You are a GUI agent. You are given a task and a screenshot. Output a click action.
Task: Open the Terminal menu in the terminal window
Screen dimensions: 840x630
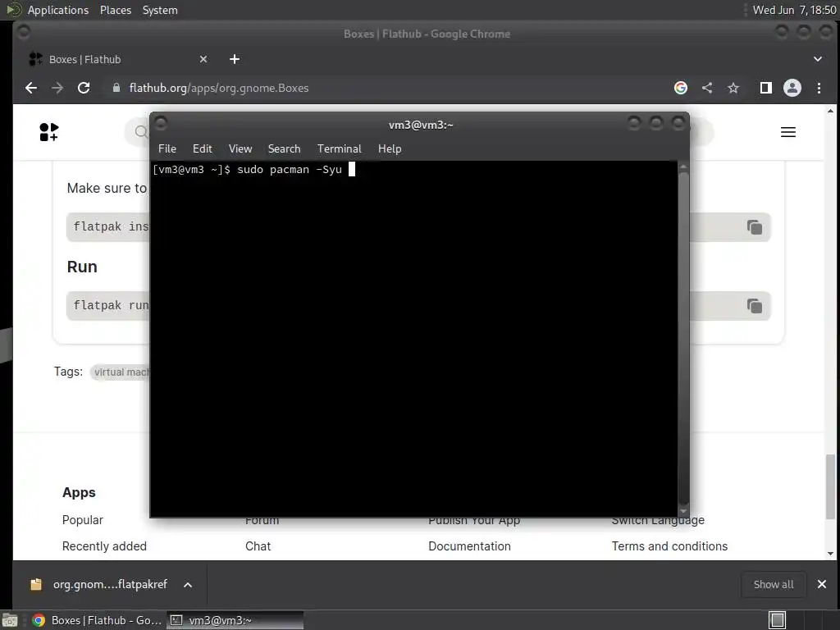pyautogui.click(x=339, y=149)
